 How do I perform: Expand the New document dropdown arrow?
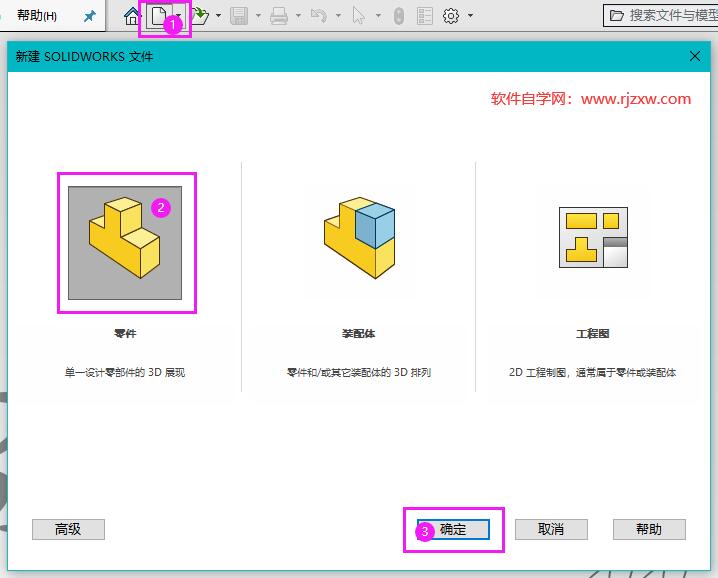[x=179, y=16]
